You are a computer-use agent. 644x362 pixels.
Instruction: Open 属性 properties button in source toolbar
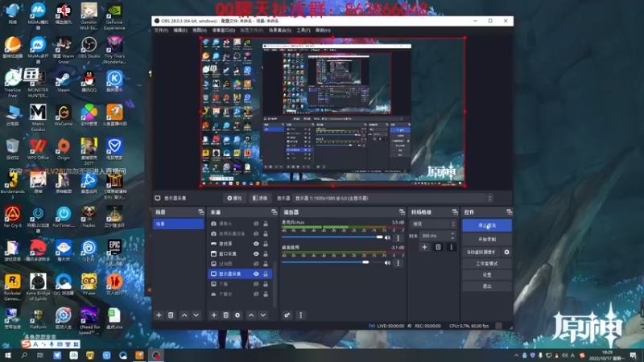(234, 198)
